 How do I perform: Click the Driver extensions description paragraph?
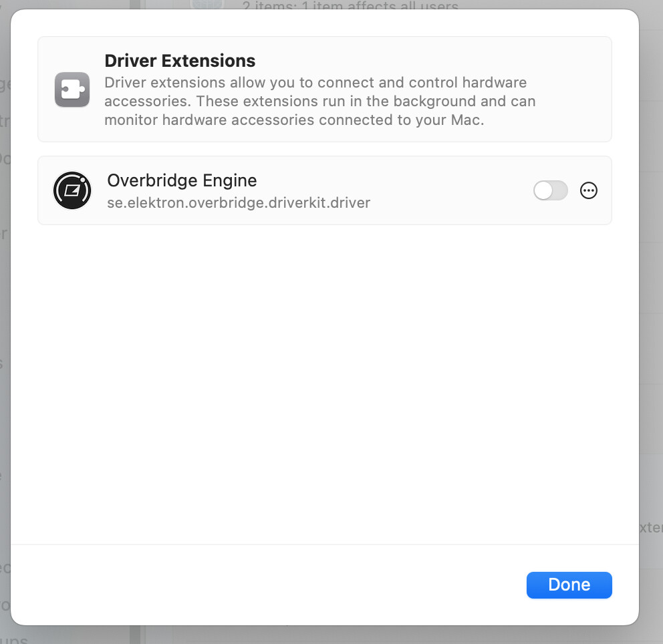tap(319, 101)
